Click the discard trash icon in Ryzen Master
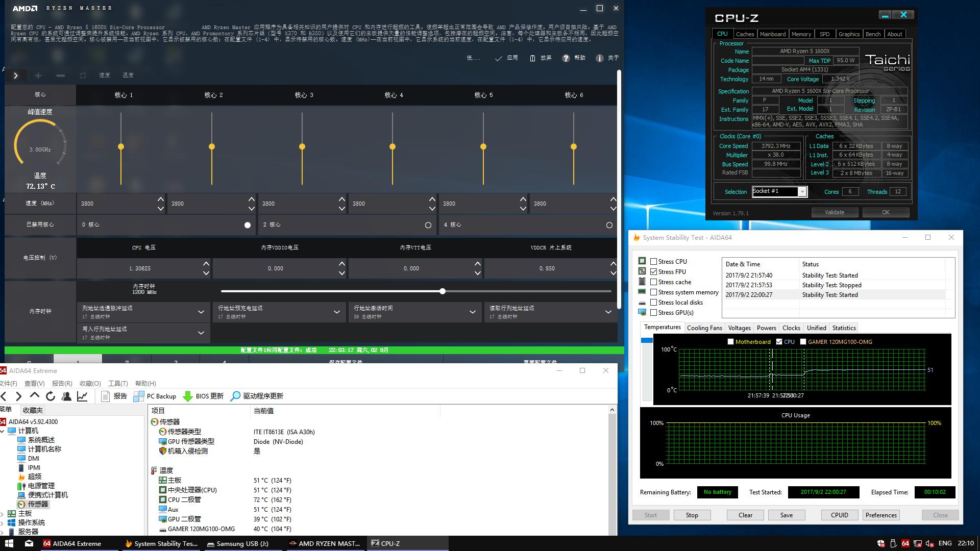 tap(532, 58)
